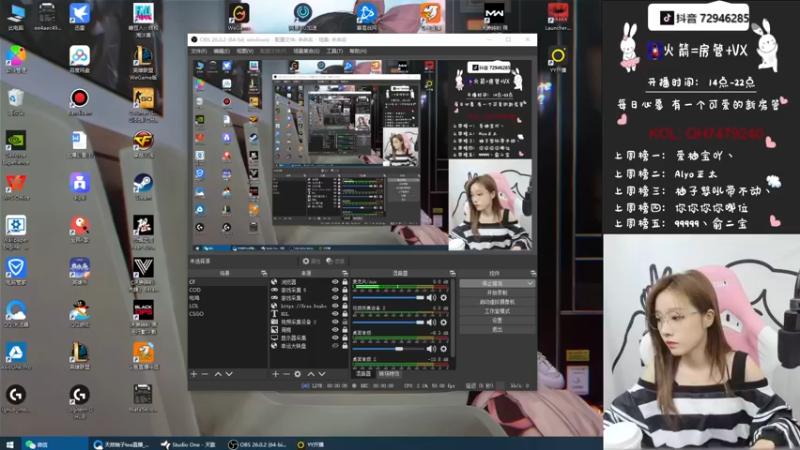The height and width of the screenshot is (450, 800).
Task: Open the 工具(T) menu
Action: coord(335,51)
